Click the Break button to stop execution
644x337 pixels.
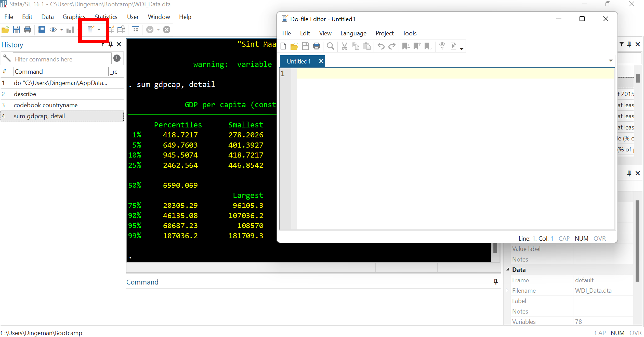[167, 30]
